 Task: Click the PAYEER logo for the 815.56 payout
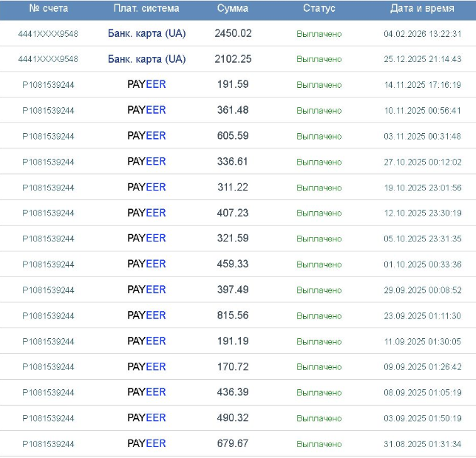[x=146, y=315]
